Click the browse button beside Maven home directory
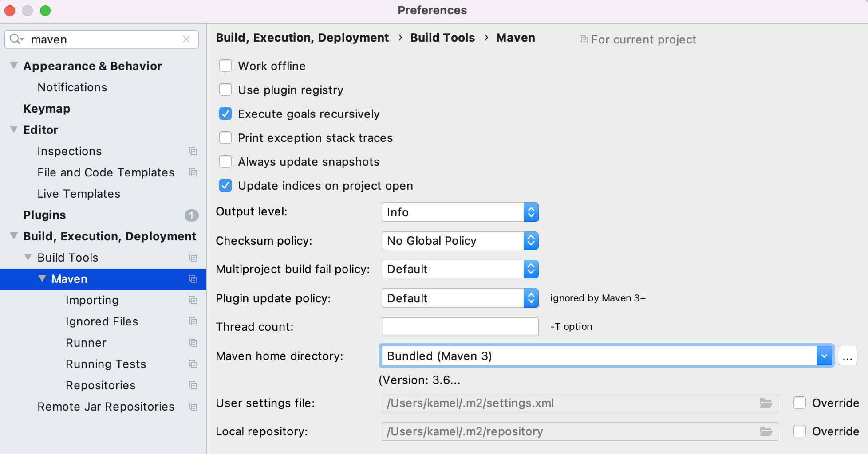The height and width of the screenshot is (454, 868). [847, 356]
